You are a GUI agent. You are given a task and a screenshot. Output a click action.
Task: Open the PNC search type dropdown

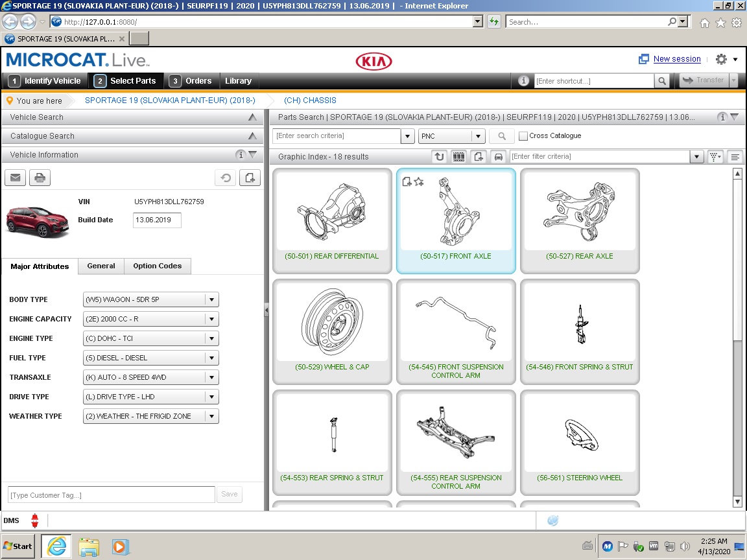tap(479, 136)
